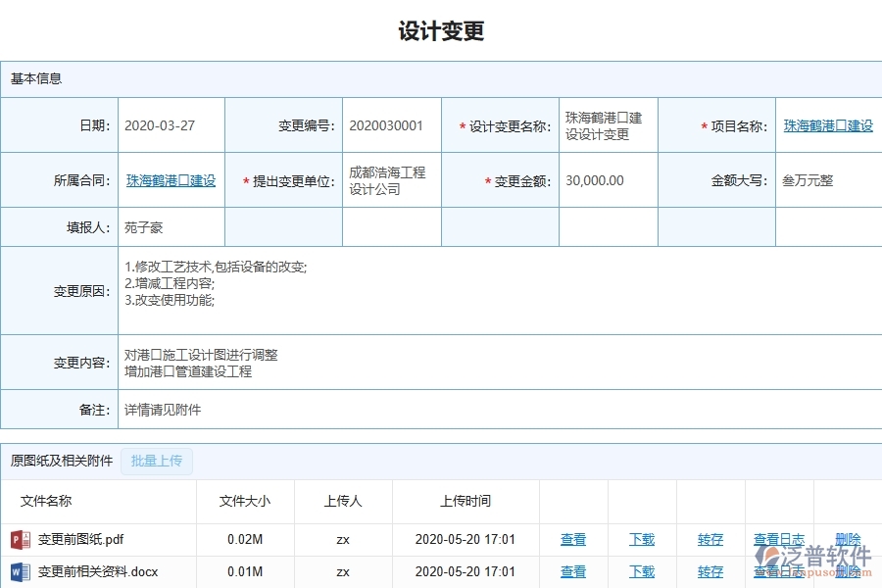
Task: Download 变更前相关资料.docx via 下载 link
Action: 641,572
